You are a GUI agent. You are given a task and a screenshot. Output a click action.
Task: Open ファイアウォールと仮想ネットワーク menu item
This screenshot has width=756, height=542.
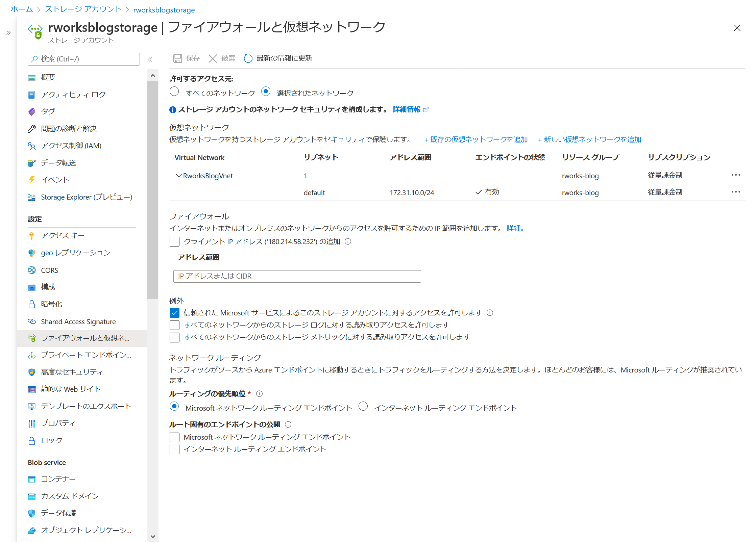coord(82,338)
